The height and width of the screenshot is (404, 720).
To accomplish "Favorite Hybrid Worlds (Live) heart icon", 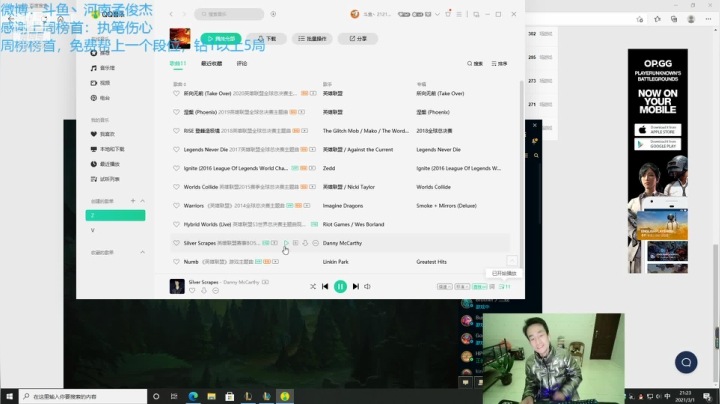I will [176, 224].
